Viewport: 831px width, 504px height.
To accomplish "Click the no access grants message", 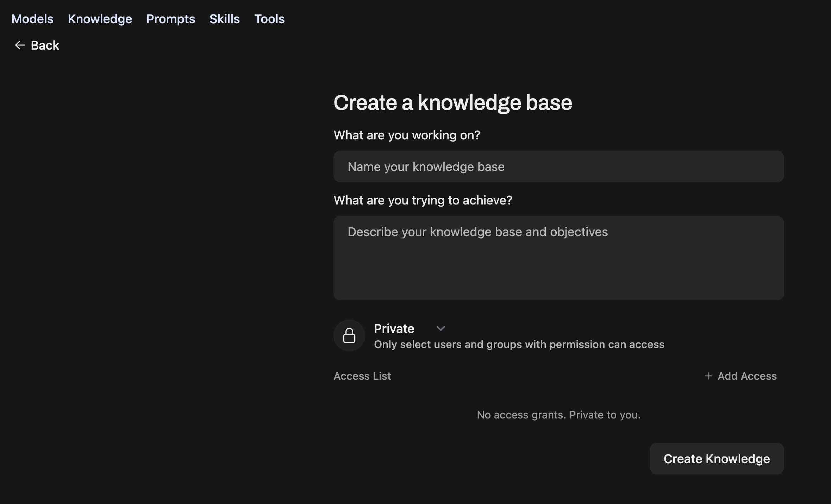I will 558,415.
